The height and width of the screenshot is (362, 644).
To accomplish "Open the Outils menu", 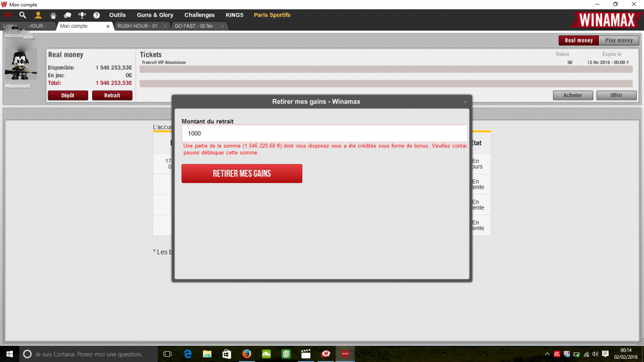I will coord(117,15).
